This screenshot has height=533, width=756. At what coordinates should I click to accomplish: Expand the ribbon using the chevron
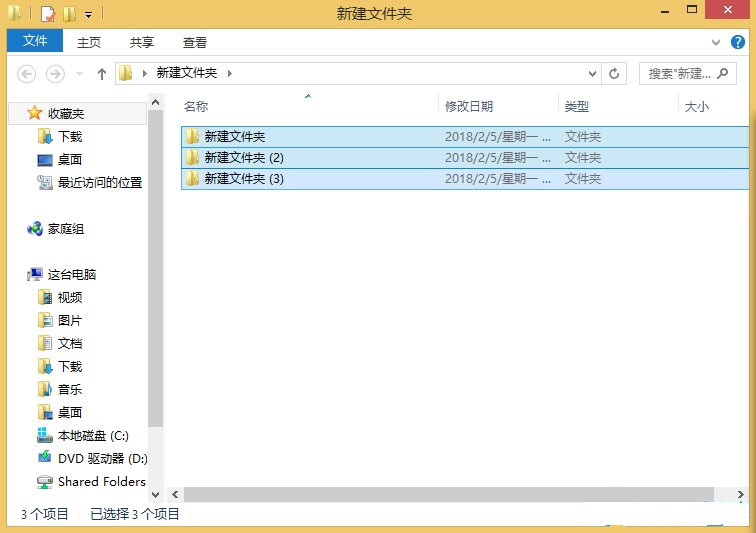716,42
